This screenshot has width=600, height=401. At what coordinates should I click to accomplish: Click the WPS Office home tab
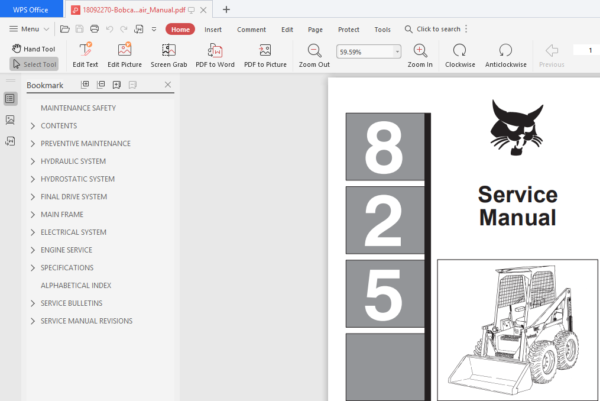31,10
